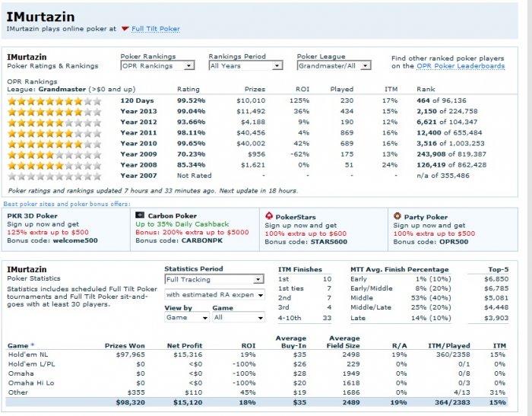The width and height of the screenshot is (532, 416).
Task: Open the Party Poker offer title
Action: click(x=426, y=217)
